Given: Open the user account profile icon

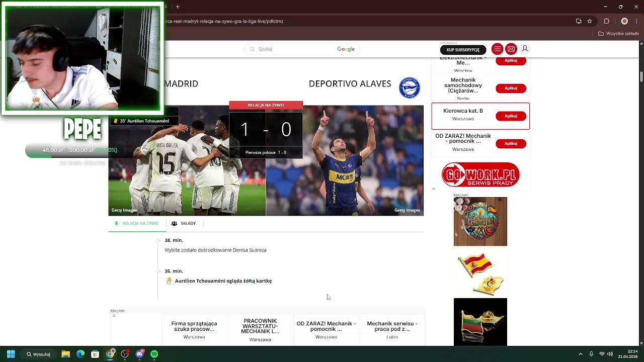Looking at the screenshot, I should point(525,49).
